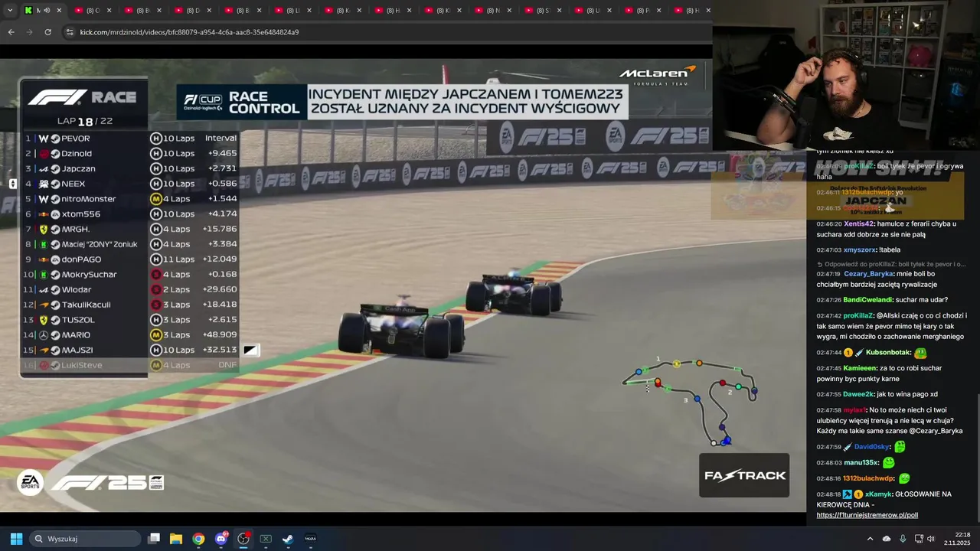Open the FAZA app from the taskbar
This screenshot has height=551, width=980.
pyautogui.click(x=311, y=539)
